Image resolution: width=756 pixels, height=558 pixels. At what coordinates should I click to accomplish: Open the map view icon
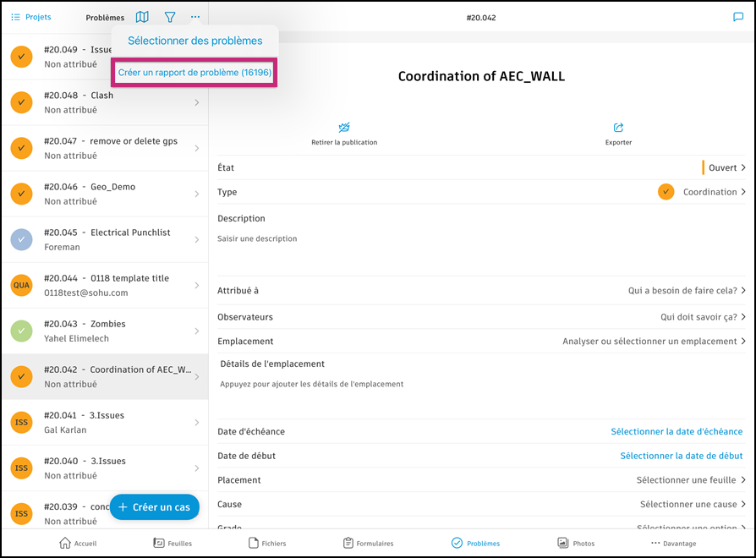[142, 17]
